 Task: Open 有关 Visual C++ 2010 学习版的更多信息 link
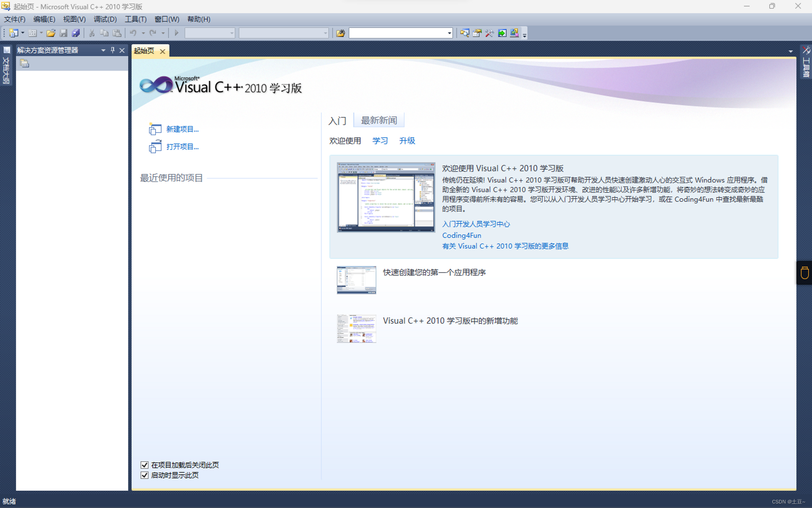pyautogui.click(x=505, y=246)
